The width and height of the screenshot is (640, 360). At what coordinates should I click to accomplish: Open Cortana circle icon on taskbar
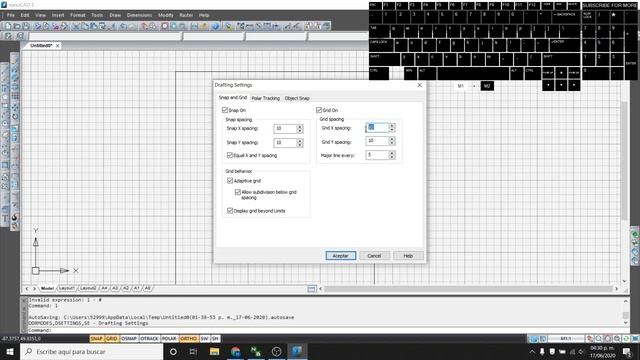[173, 351]
